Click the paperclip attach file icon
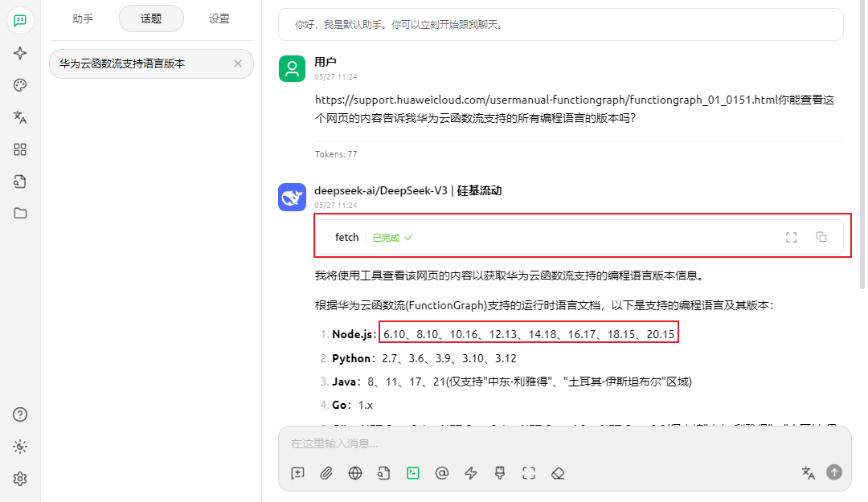Screen dimensions: 868x502 [x=326, y=473]
